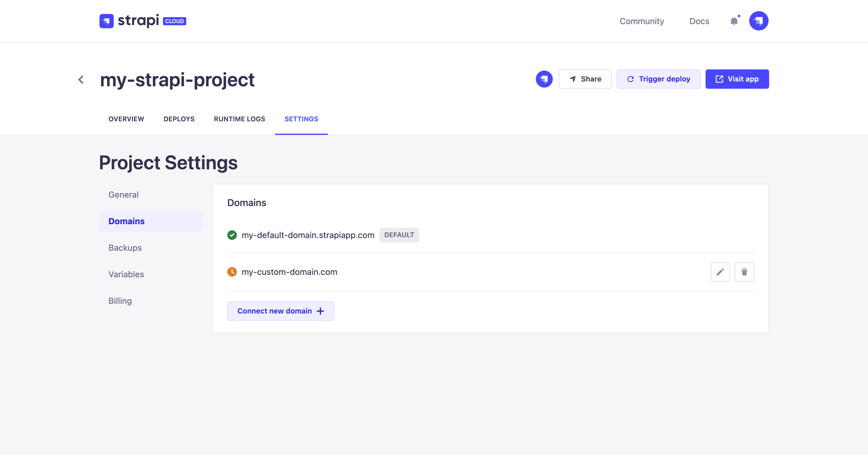Delete my-custom-domain.com using the trash icon

click(x=744, y=272)
